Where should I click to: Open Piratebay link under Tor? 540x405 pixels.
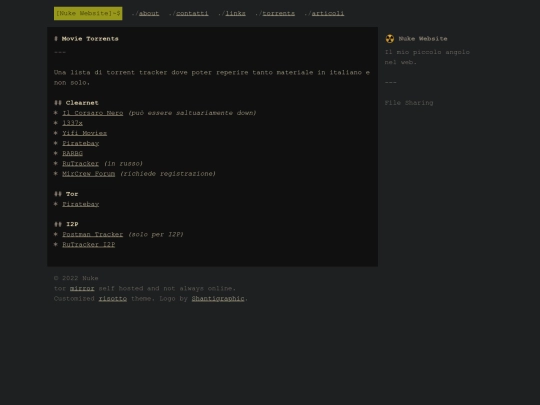click(x=81, y=204)
